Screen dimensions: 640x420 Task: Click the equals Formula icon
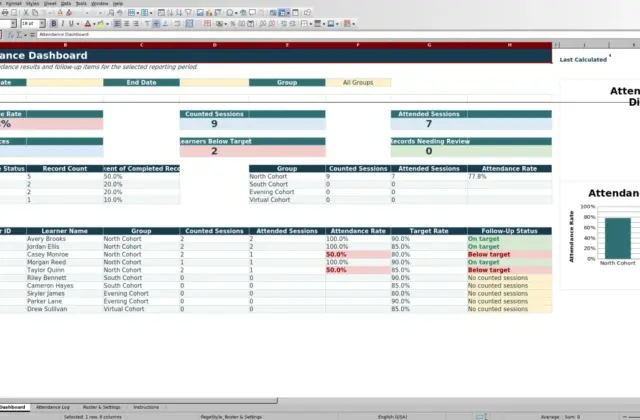point(32,35)
